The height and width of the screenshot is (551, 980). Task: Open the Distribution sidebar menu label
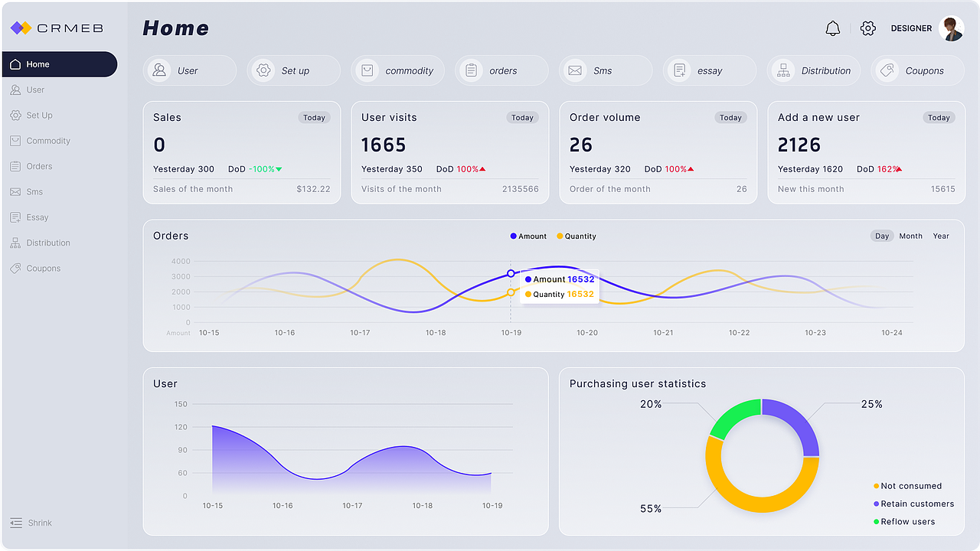coord(48,243)
